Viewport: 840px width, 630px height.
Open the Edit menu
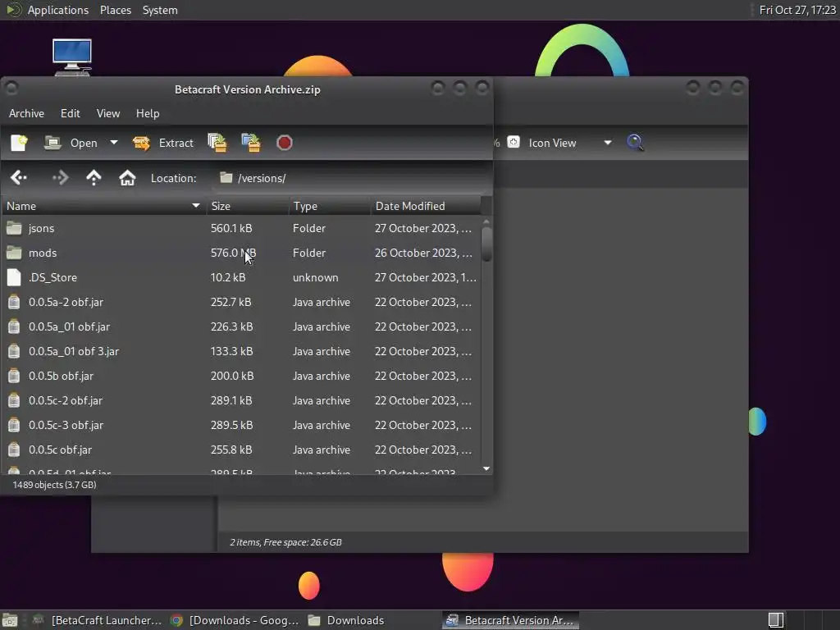click(x=71, y=113)
